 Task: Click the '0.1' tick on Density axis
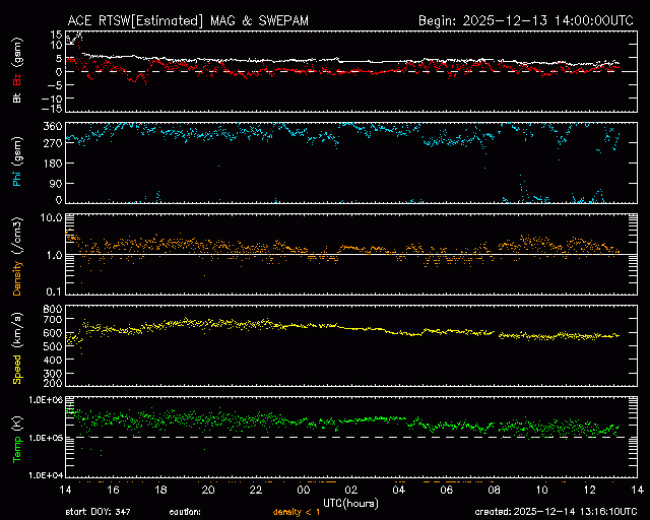click(x=55, y=292)
